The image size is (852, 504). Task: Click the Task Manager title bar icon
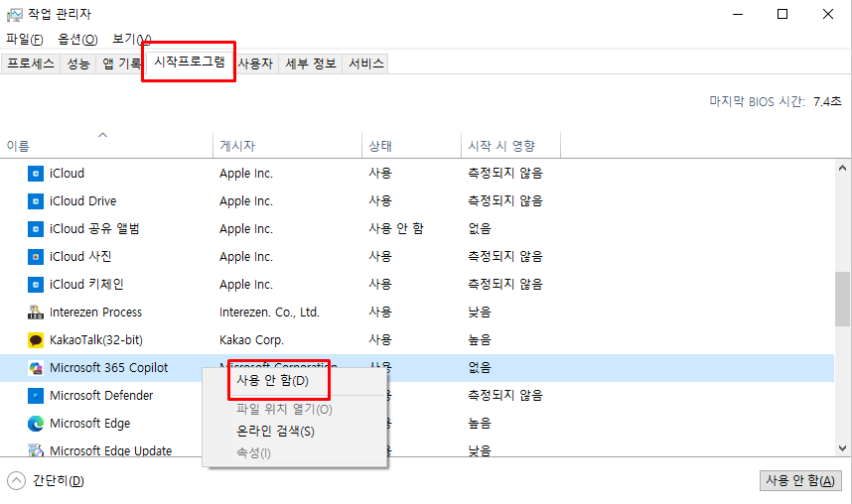tap(14, 14)
